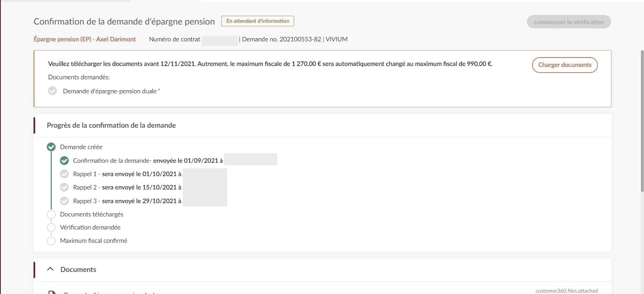This screenshot has width=644, height=294.
Task: Click the document file icon under Documents
Action: point(52,293)
